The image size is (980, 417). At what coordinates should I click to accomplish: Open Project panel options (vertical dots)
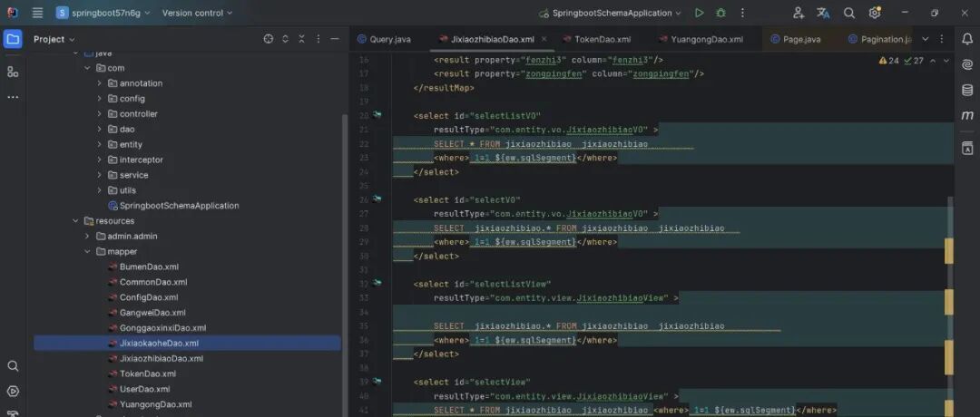coord(318,39)
